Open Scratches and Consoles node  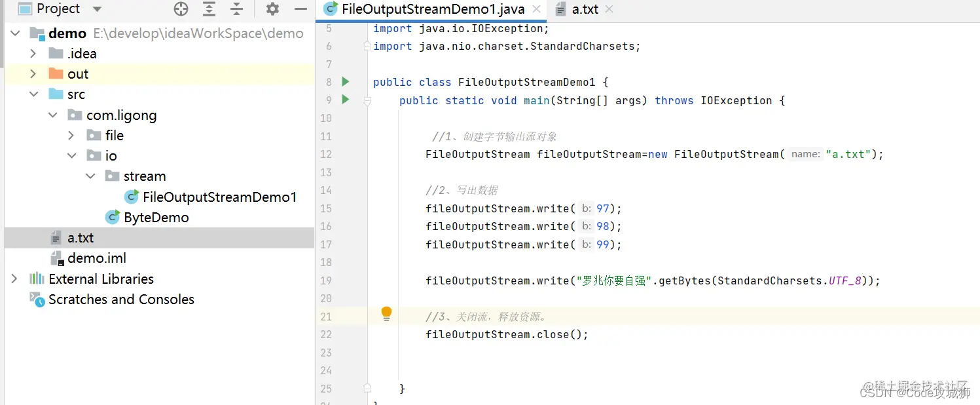tap(121, 299)
